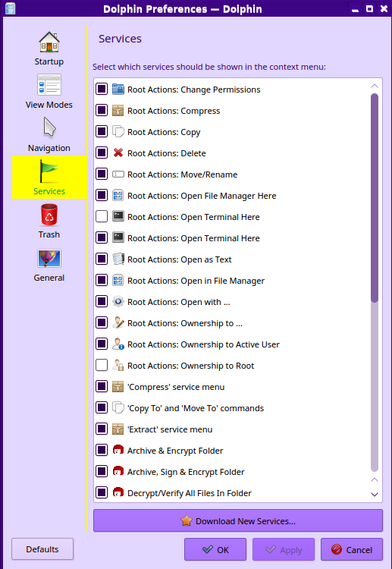392x569 pixels.
Task: Toggle Root Actions: Move/Rename checkbox
Action: 102,174
